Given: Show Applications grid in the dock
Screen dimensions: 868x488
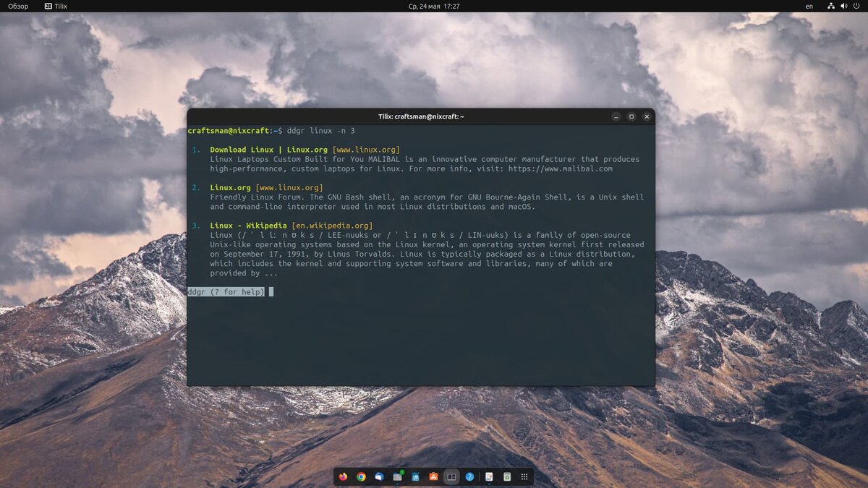Looking at the screenshot, I should point(524,476).
